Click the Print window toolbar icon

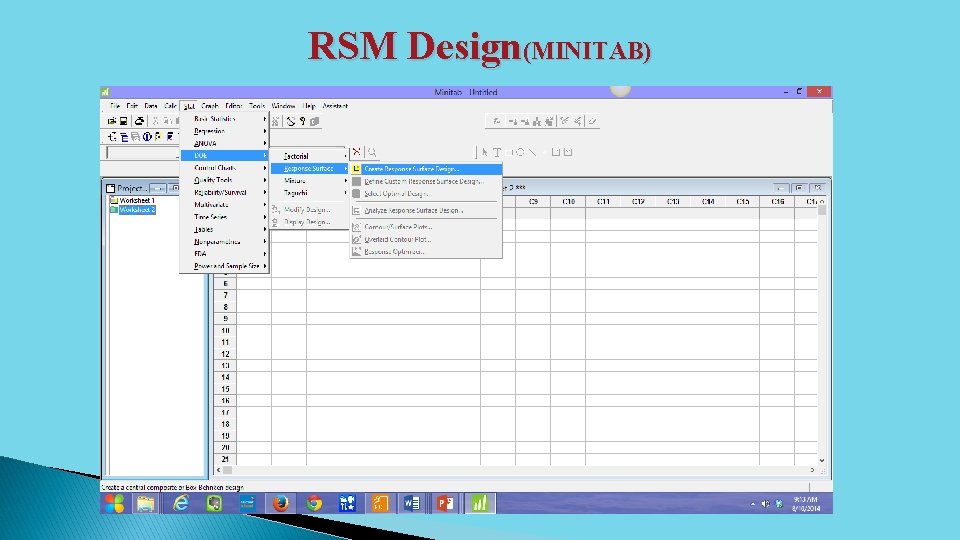tap(140, 121)
